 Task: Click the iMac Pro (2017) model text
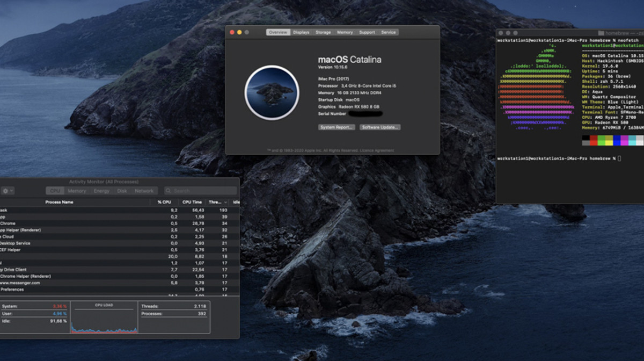[x=333, y=78]
